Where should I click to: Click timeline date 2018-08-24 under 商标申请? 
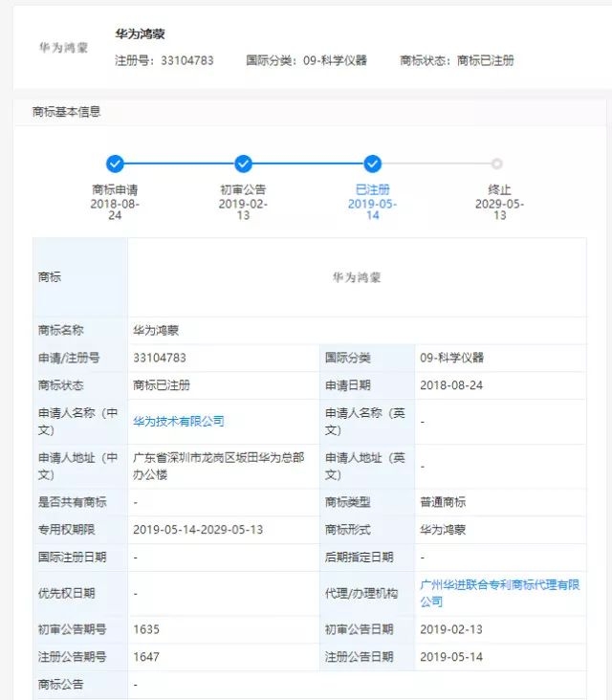click(x=115, y=209)
